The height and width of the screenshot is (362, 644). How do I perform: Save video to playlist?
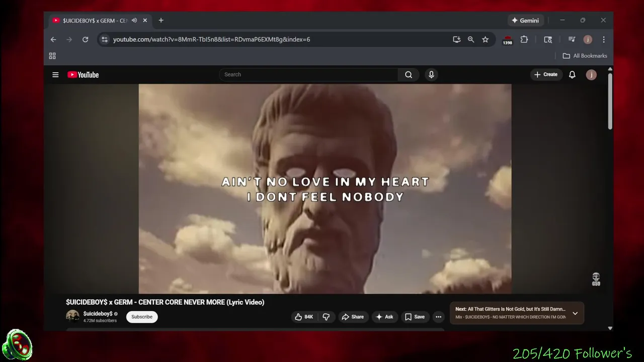(x=415, y=317)
